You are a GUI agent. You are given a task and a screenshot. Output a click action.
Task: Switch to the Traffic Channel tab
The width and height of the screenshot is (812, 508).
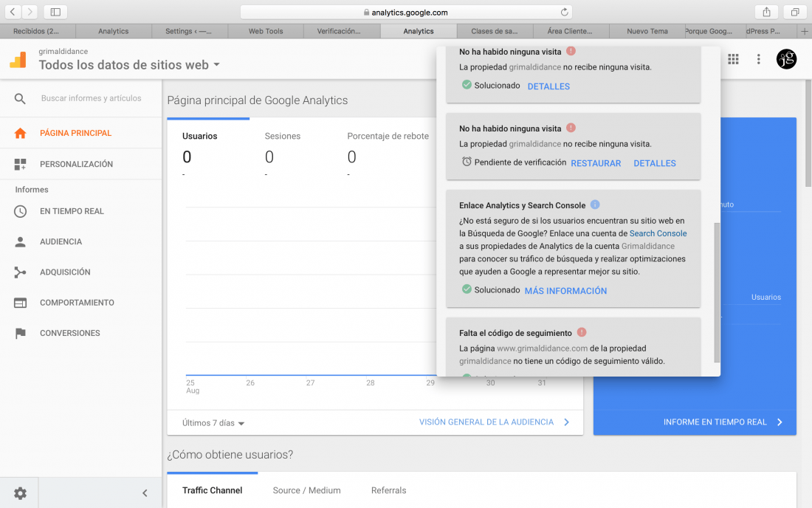(x=213, y=490)
